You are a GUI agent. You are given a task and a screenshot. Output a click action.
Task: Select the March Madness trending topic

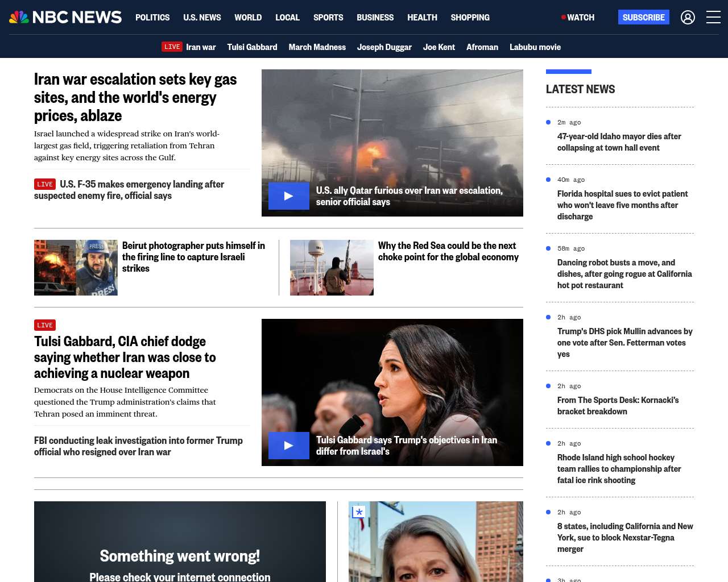point(317,47)
